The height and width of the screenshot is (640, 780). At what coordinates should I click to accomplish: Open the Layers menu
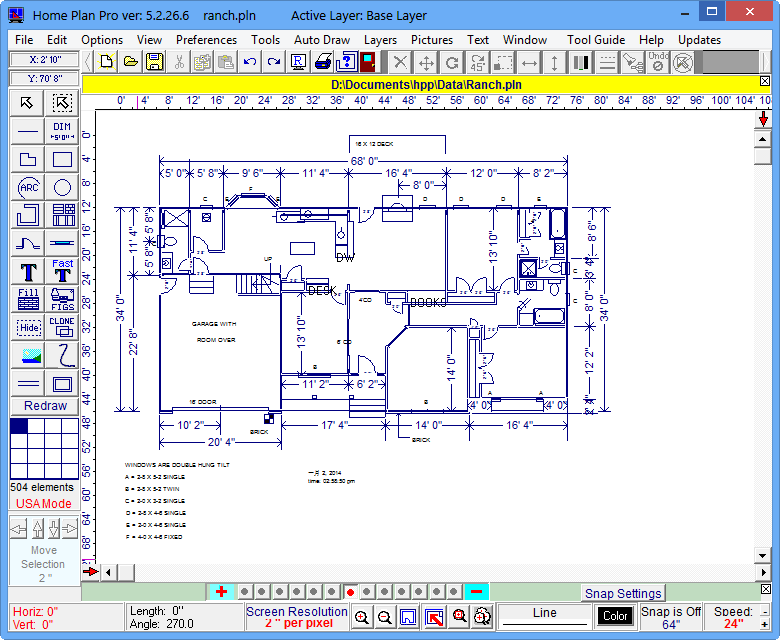(x=380, y=40)
